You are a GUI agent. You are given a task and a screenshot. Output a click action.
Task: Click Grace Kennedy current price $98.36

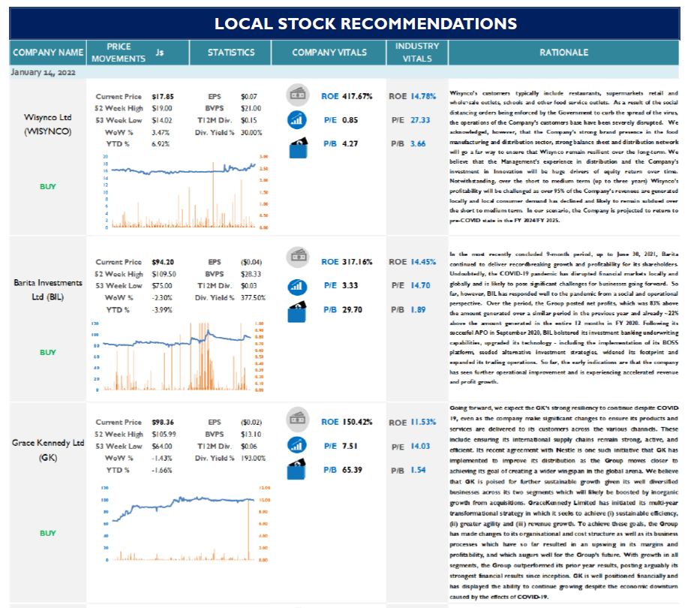click(163, 422)
